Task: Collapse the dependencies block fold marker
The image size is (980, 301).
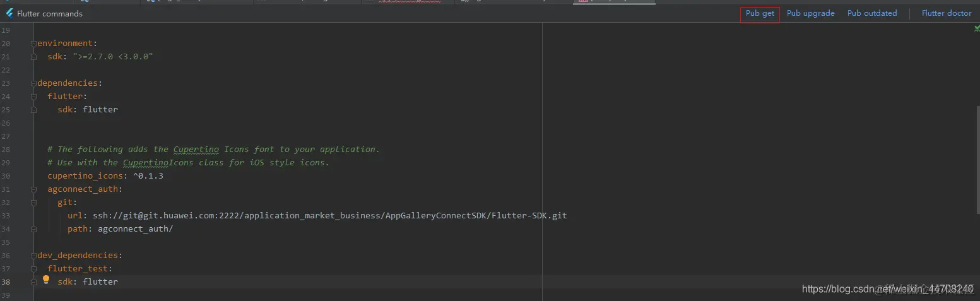Action: (34, 83)
